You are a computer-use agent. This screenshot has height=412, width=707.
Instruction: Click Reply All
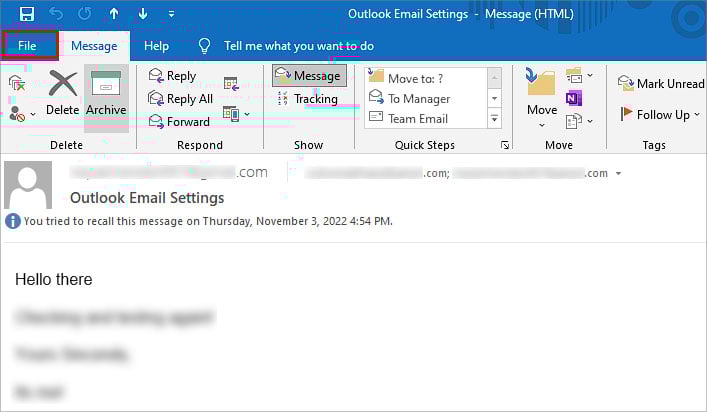(181, 98)
